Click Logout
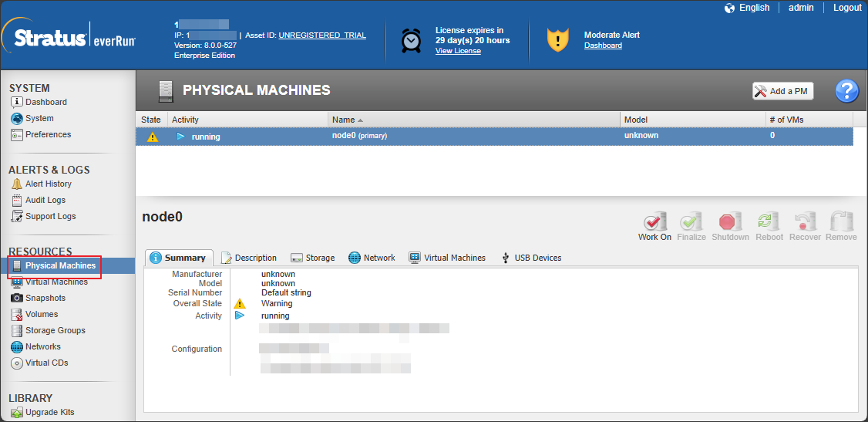Screen dimensions: 868x422 tap(847, 8)
